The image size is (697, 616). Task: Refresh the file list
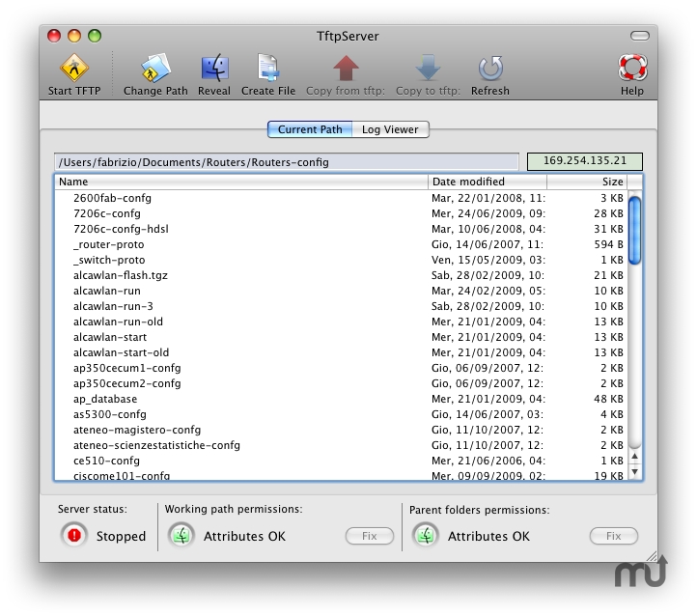pyautogui.click(x=490, y=70)
